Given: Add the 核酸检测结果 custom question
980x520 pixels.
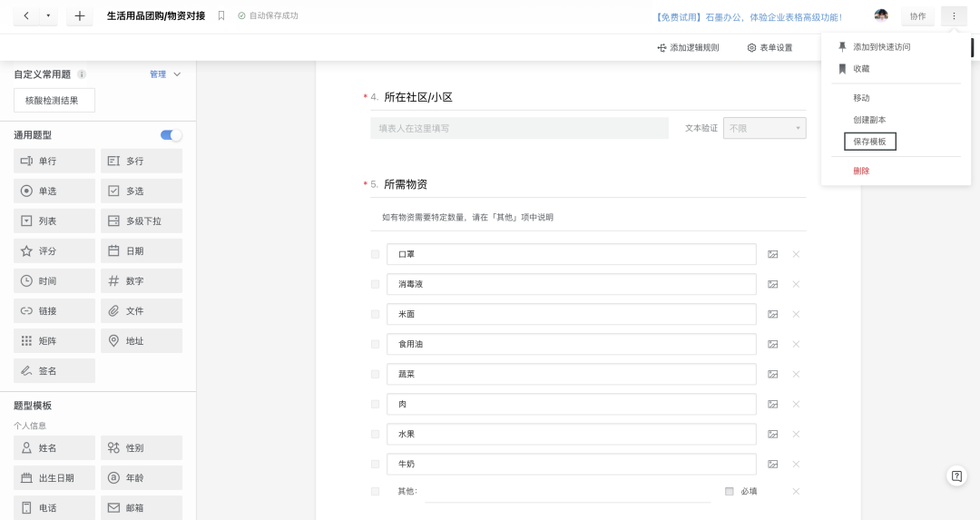Looking at the screenshot, I should [x=54, y=100].
